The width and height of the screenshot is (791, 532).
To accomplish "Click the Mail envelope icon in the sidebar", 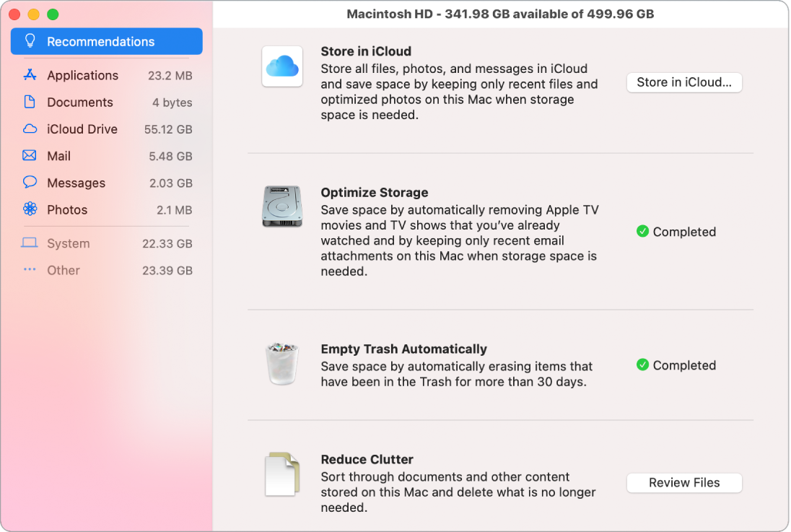I will (30, 156).
